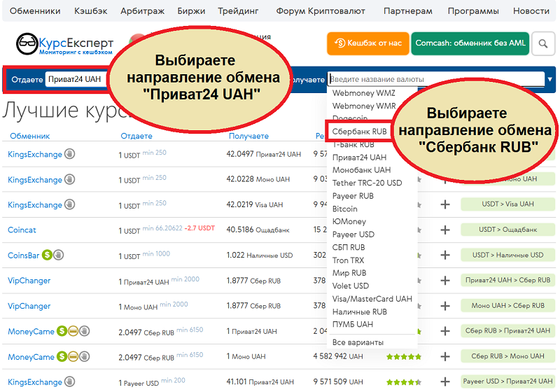The height and width of the screenshot is (392, 560).
Task: Click Сбер RUB > Моно UAH direction button
Action: coord(507,356)
